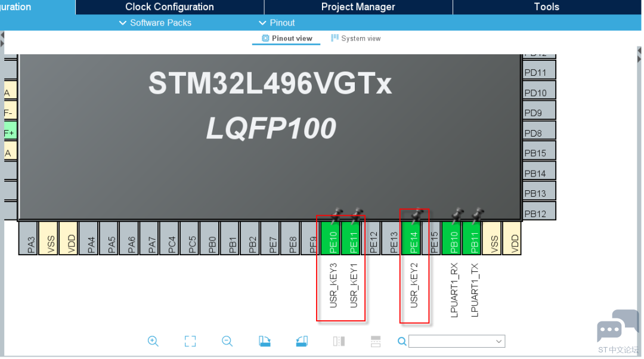Open the ST chat bubble icon

click(x=617, y=326)
